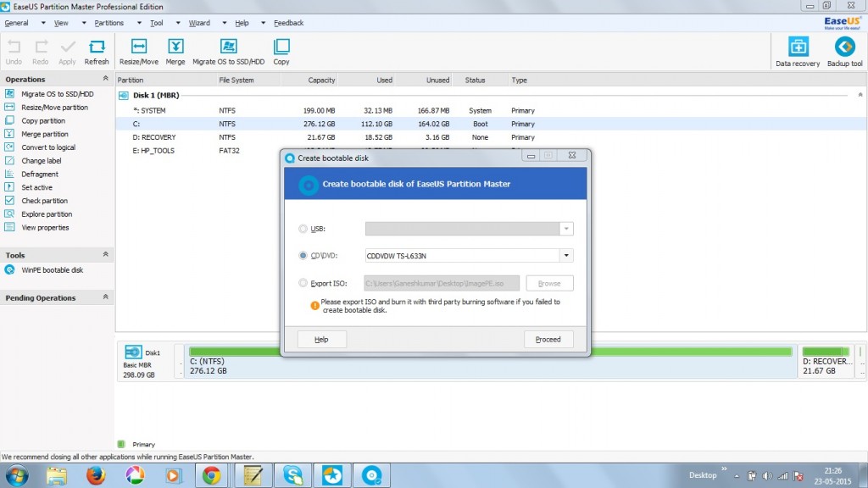Expand the View menu arrow

tap(84, 23)
